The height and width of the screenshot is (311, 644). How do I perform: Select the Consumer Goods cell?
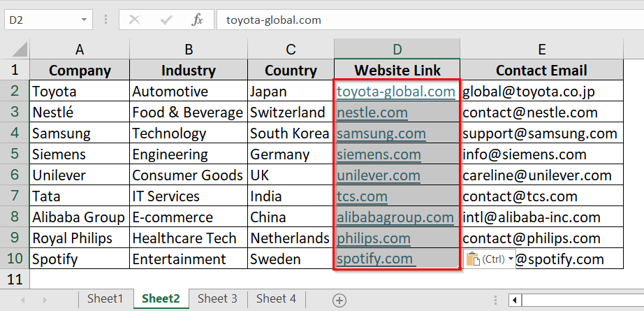coord(189,175)
